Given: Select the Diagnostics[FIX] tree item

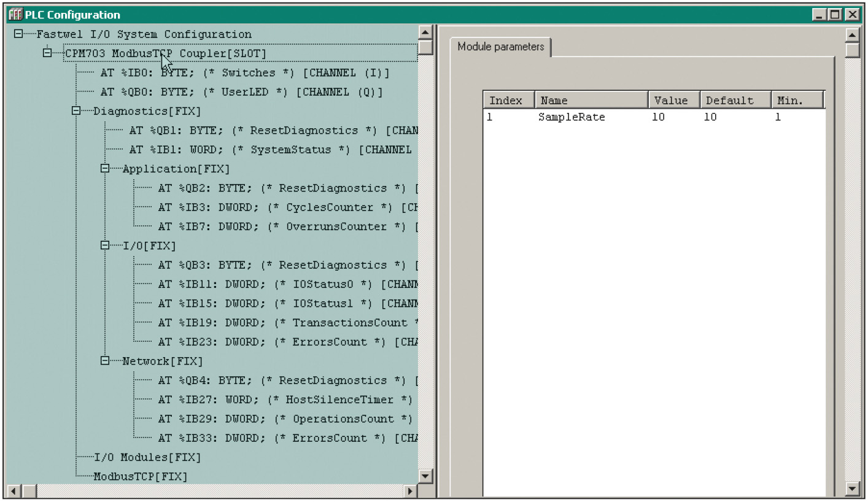Looking at the screenshot, I should tap(147, 111).
